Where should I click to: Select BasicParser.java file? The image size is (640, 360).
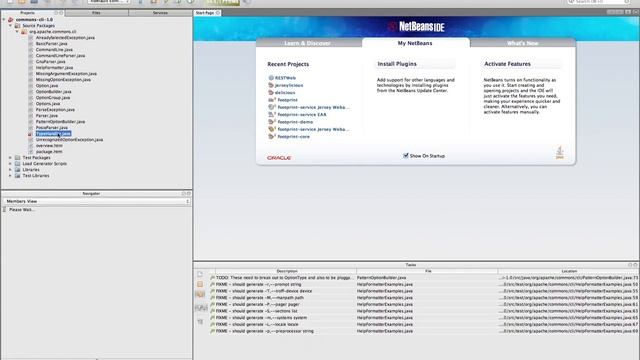pos(51,43)
